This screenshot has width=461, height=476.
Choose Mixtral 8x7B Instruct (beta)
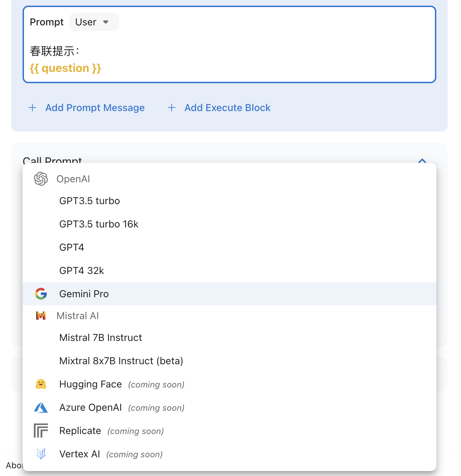[121, 361]
